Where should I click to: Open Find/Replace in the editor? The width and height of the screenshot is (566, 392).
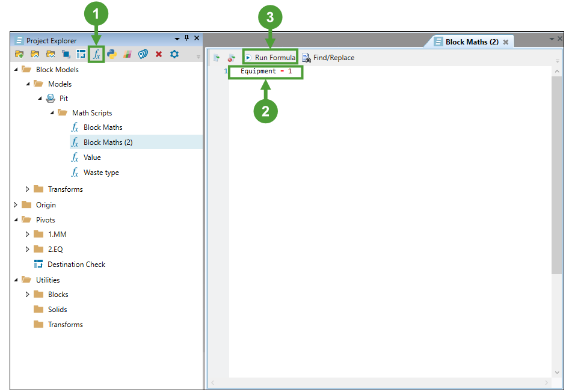[328, 58]
